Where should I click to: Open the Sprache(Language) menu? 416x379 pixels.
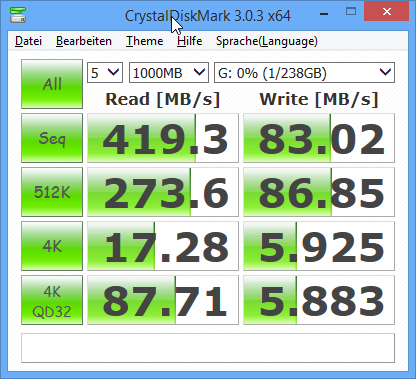point(266,41)
